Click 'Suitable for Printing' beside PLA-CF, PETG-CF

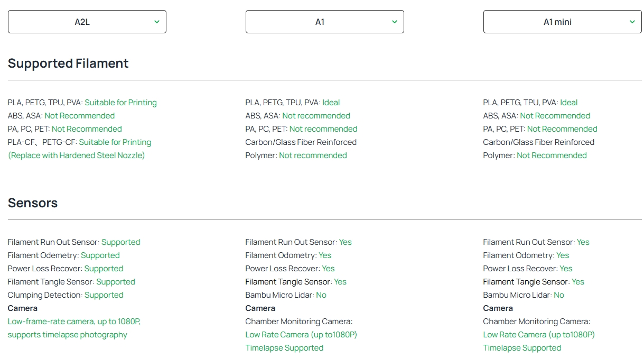pyautogui.click(x=115, y=142)
